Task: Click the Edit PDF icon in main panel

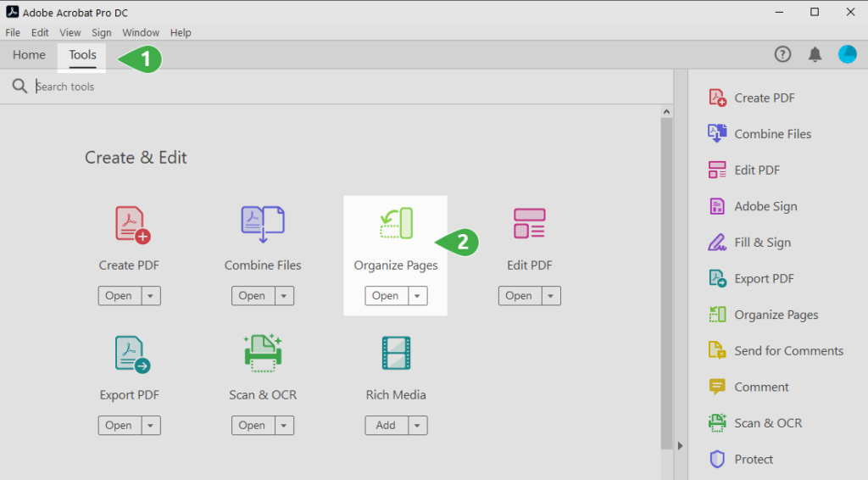Action: (x=529, y=223)
